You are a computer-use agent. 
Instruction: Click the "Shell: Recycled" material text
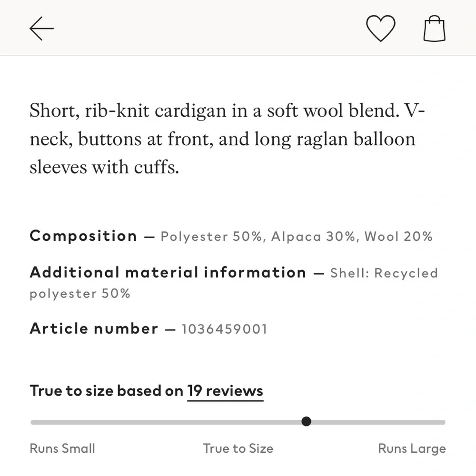pyautogui.click(x=384, y=273)
